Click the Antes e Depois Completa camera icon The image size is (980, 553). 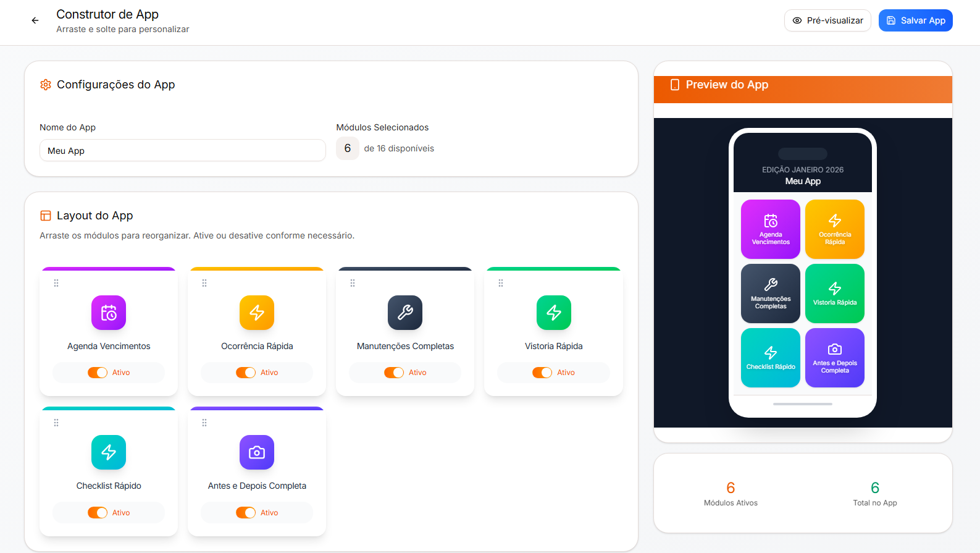257,452
